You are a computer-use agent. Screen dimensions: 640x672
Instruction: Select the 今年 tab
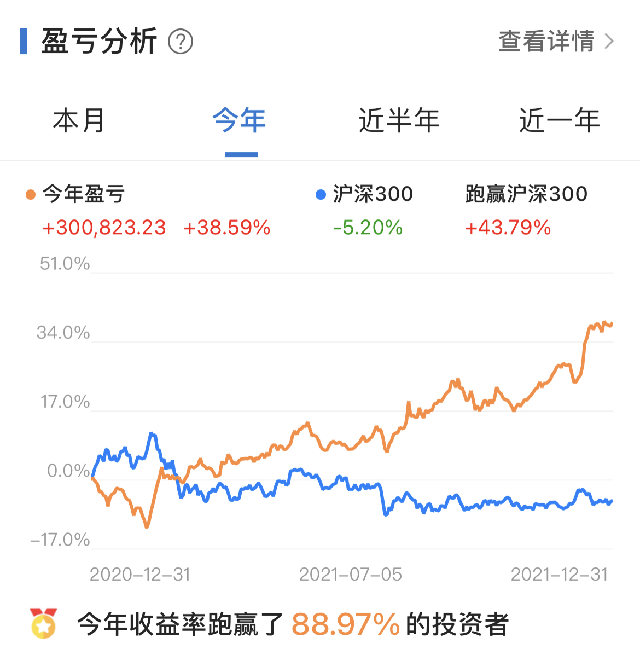[240, 120]
